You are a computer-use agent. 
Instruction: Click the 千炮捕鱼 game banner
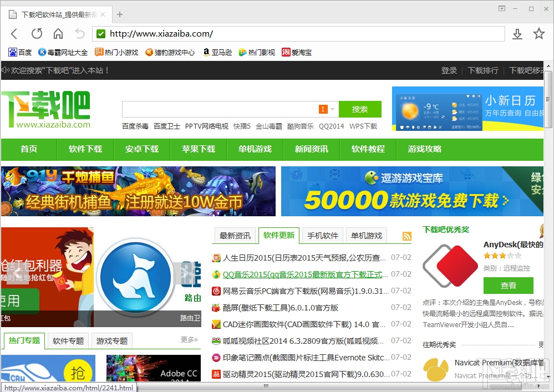click(138, 191)
